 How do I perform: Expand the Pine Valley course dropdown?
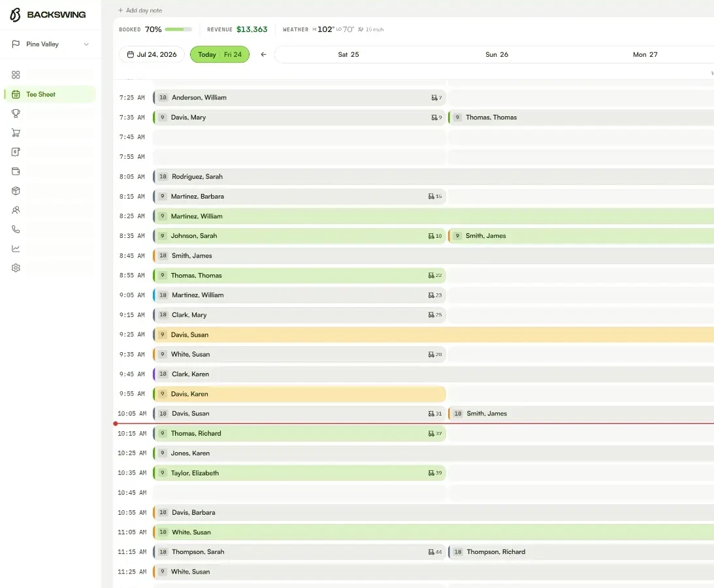click(50, 44)
